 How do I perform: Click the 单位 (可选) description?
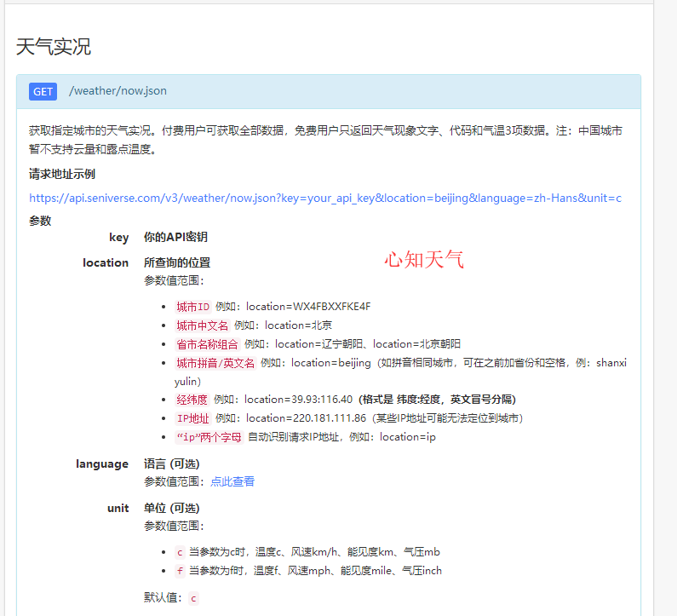point(172,508)
